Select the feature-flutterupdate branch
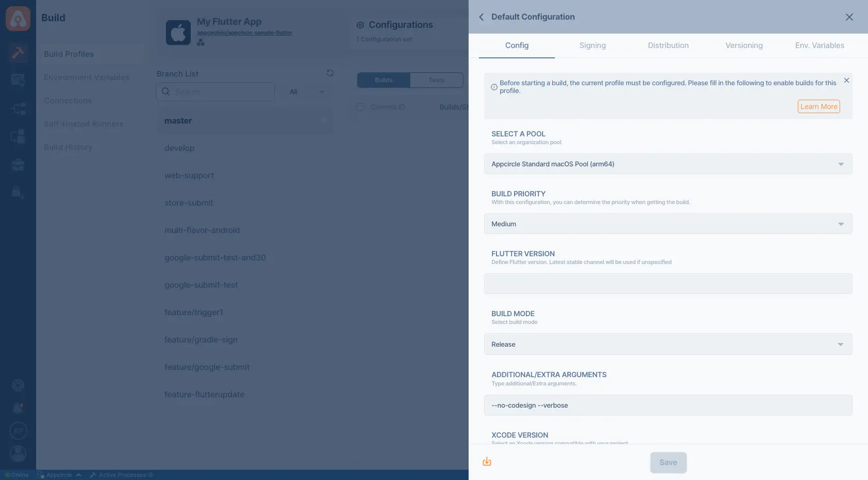The image size is (868, 480). click(244, 394)
